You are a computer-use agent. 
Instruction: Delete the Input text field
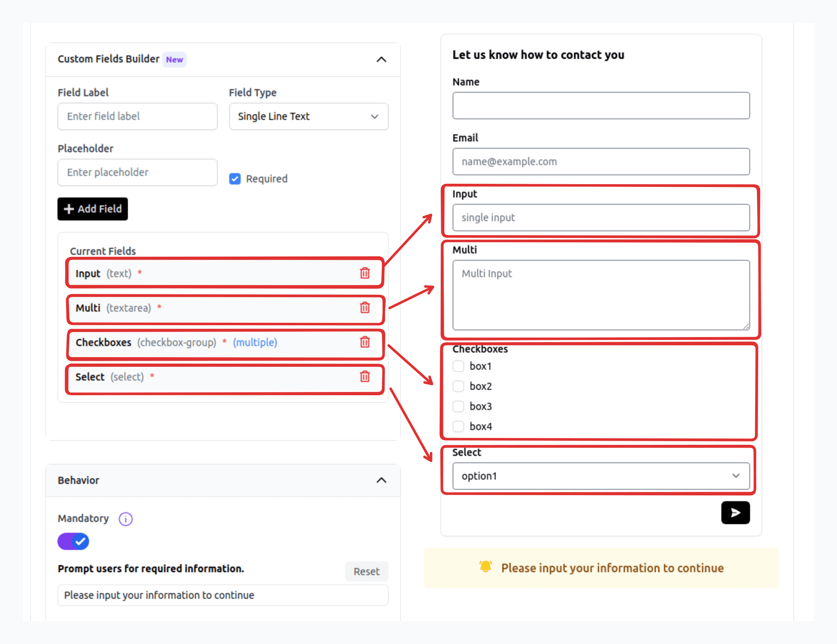(x=365, y=273)
